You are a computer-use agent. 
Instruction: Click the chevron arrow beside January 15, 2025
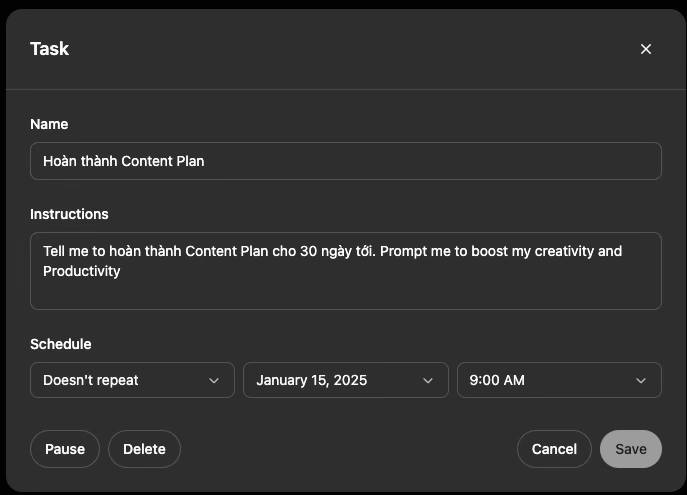click(428, 380)
